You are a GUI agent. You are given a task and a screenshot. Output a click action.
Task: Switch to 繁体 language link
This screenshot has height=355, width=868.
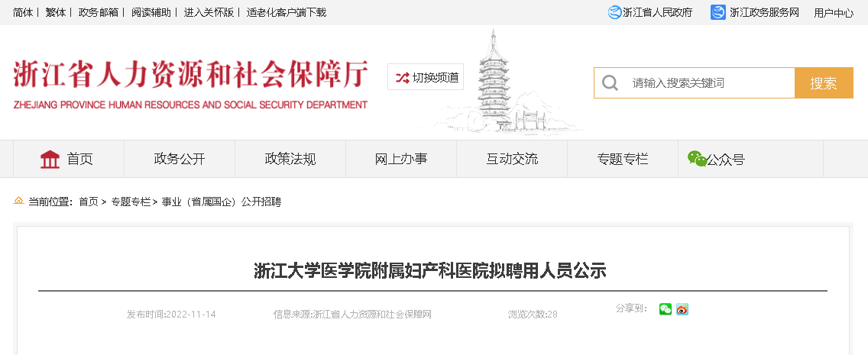[55, 12]
